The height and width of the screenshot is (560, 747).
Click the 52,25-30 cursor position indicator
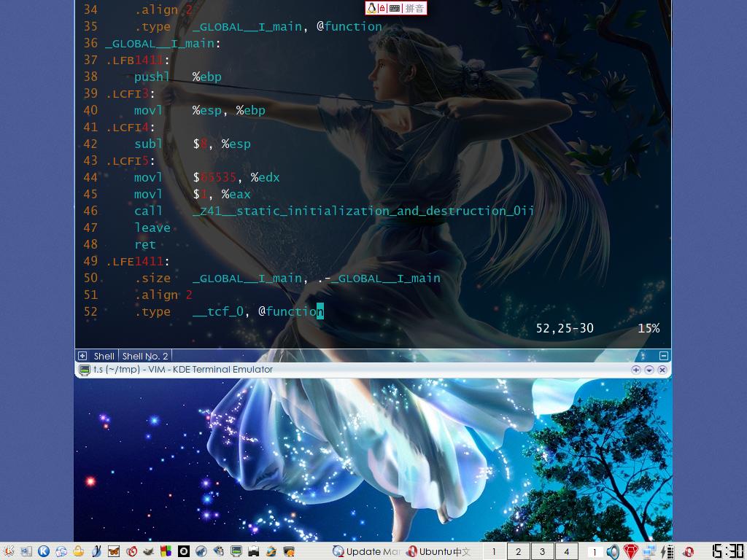(x=565, y=328)
